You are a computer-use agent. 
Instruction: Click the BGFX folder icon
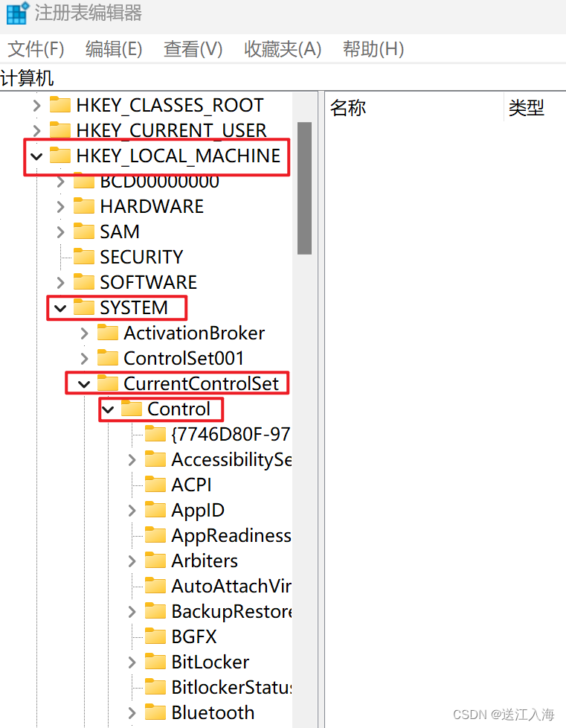coord(155,636)
